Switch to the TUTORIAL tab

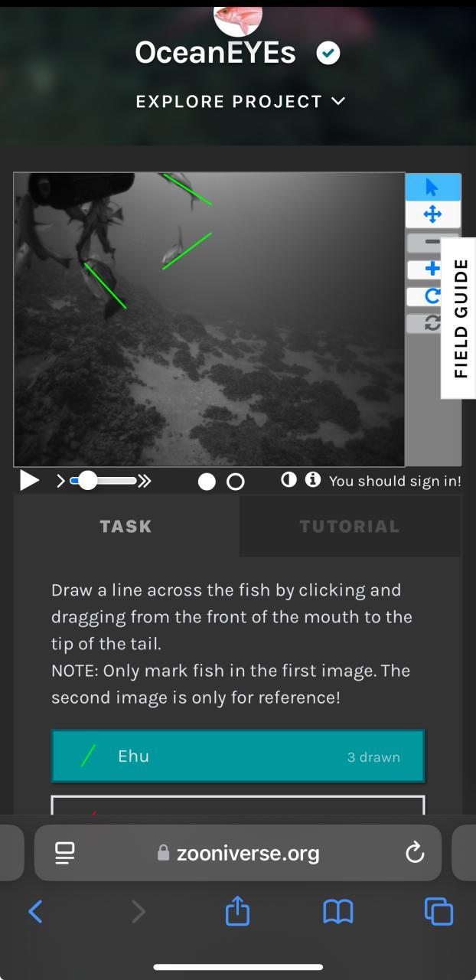click(350, 526)
